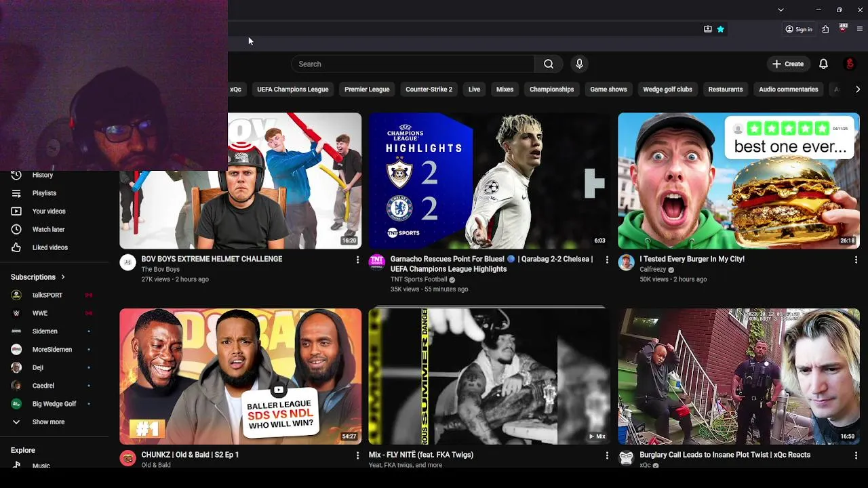Click the install app icon in the address bar
This screenshot has height=488, width=868.
click(x=707, y=29)
